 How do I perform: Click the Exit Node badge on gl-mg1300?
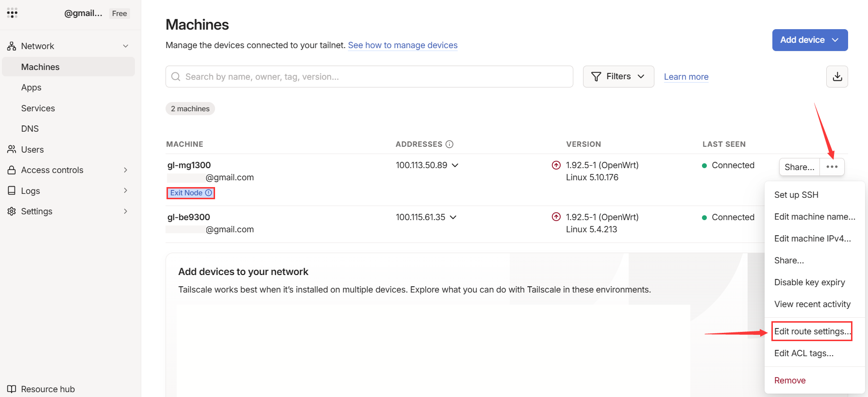(x=191, y=193)
